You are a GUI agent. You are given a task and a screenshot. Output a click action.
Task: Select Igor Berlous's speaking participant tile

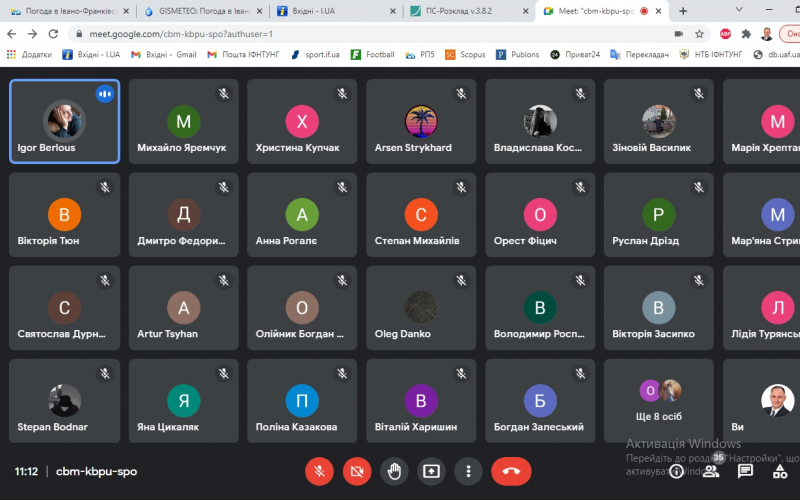pos(64,121)
